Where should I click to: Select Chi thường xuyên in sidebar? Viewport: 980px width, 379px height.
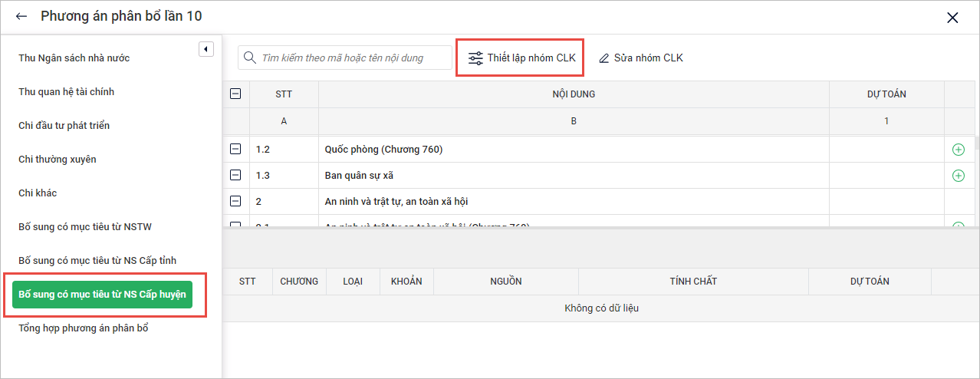[x=58, y=160]
